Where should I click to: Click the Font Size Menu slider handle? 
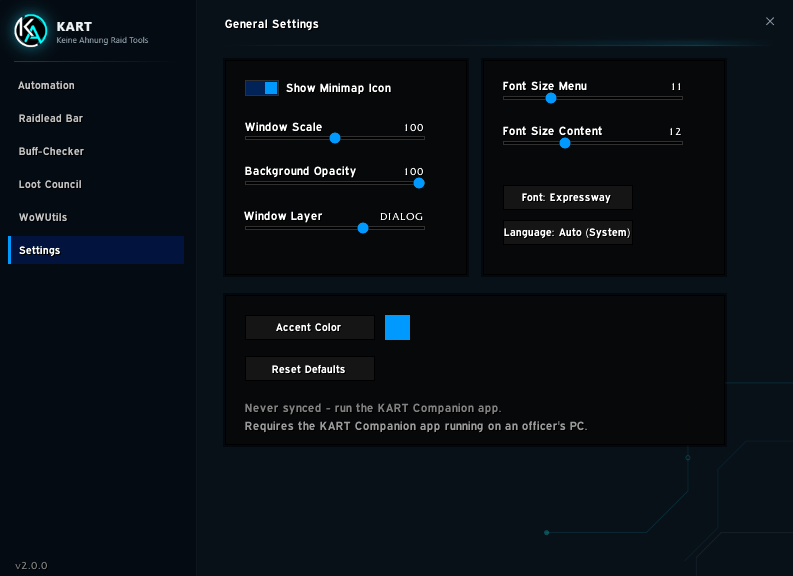click(551, 98)
